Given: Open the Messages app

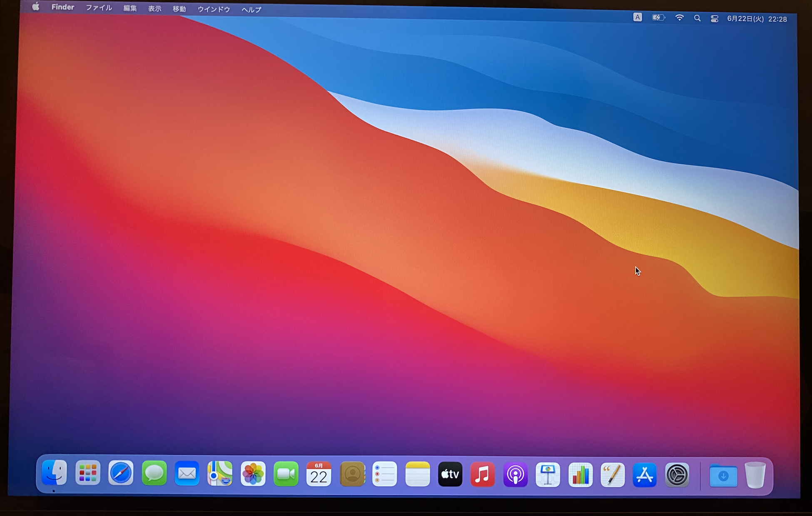Looking at the screenshot, I should (x=154, y=473).
